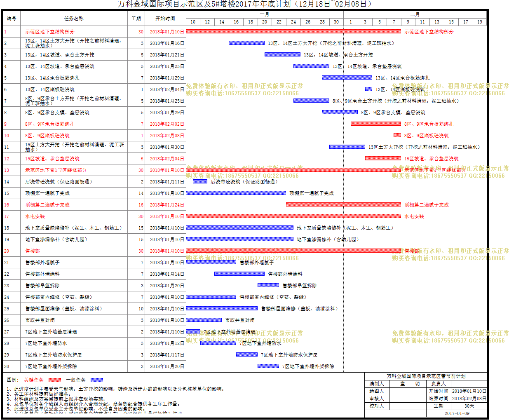509x420 pixels.
Task: Click the red 关键任务 legend swatch
Action: pyautogui.click(x=55, y=380)
